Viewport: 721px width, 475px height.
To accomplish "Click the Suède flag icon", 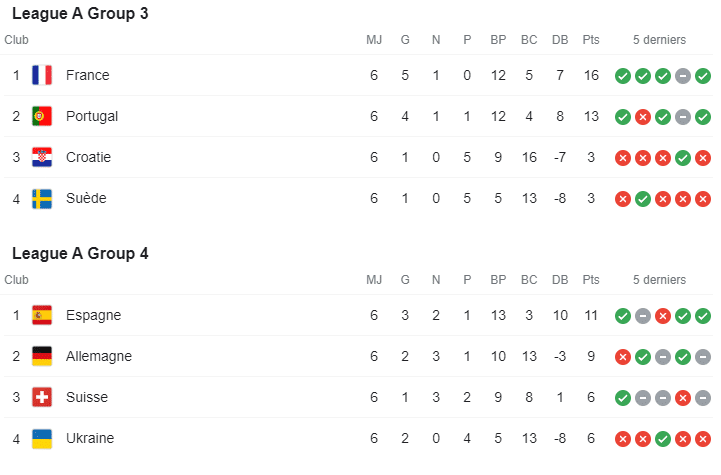I will [x=42, y=198].
